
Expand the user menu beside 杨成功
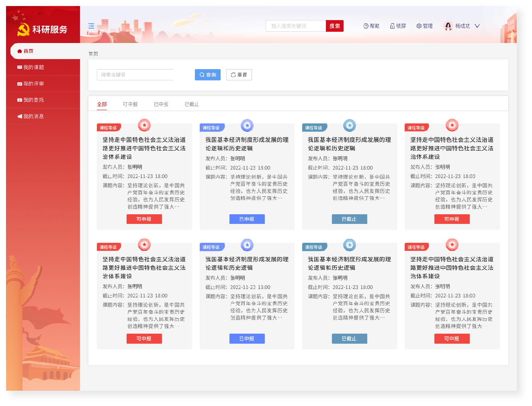[x=477, y=26]
